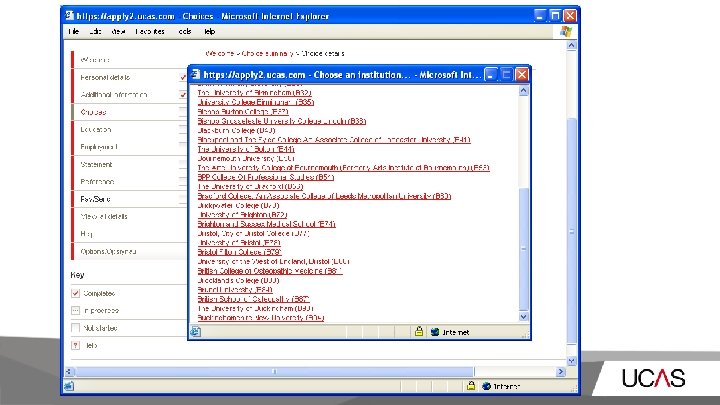
Task: Click the tick mark beside Personal details
Action: (183, 77)
